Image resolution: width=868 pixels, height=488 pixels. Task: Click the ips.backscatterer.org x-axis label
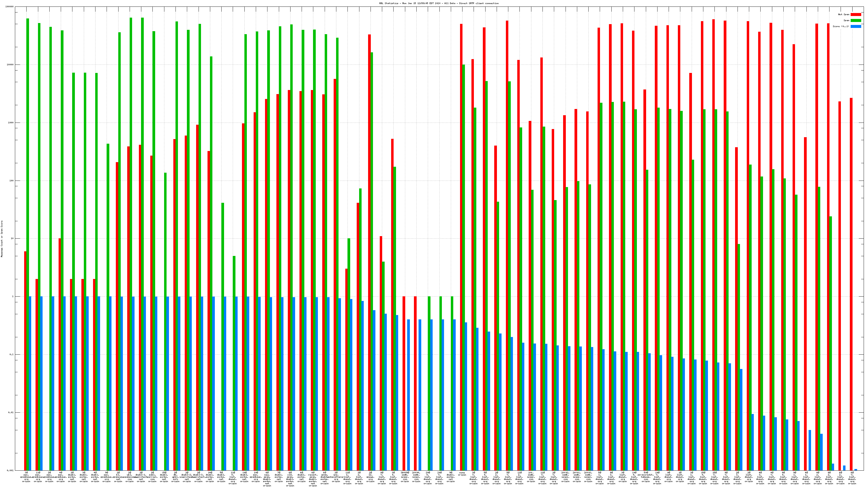336,477
